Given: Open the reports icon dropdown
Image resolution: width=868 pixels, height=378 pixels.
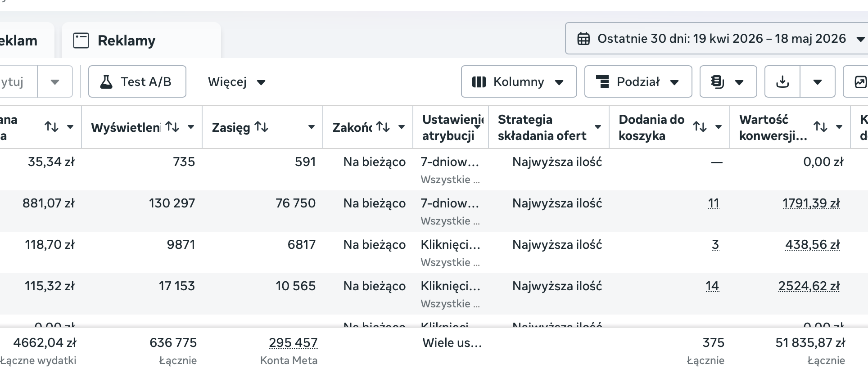Looking at the screenshot, I should click(x=728, y=81).
